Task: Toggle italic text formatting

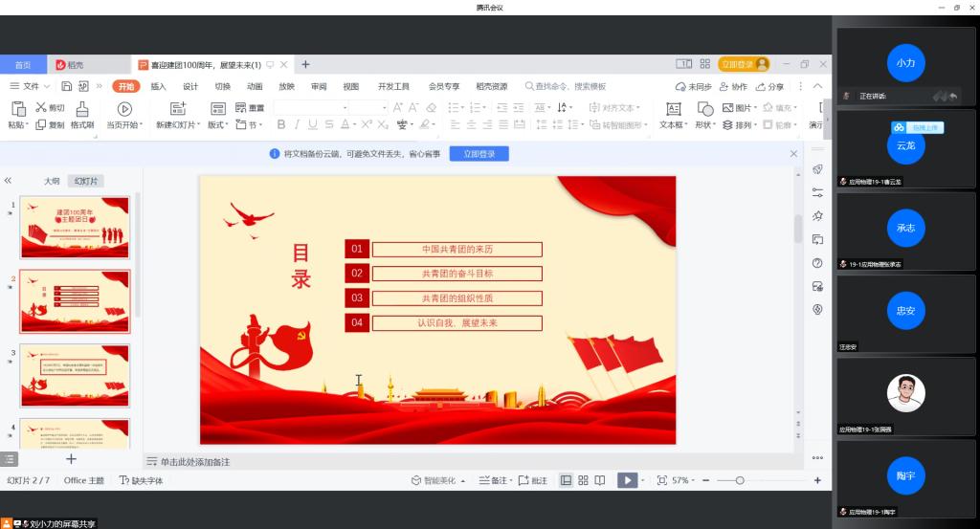Action: [297, 125]
